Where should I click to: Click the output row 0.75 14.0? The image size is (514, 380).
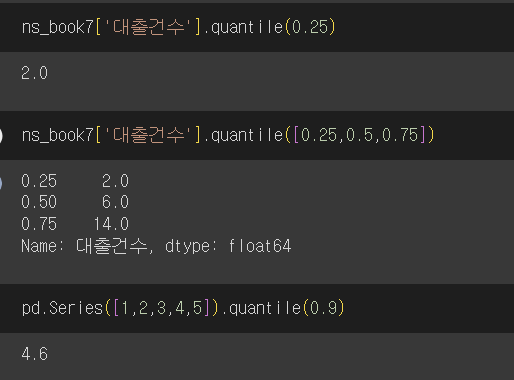pos(75,224)
